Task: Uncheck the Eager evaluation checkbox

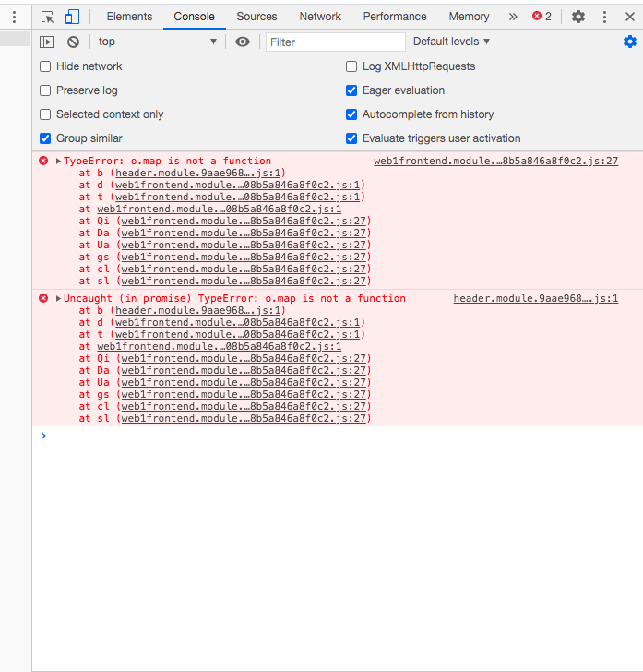Action: pyautogui.click(x=351, y=90)
